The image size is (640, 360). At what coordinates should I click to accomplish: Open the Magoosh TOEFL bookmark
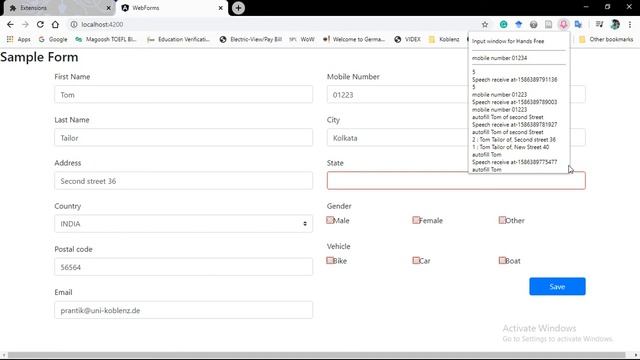106,39
